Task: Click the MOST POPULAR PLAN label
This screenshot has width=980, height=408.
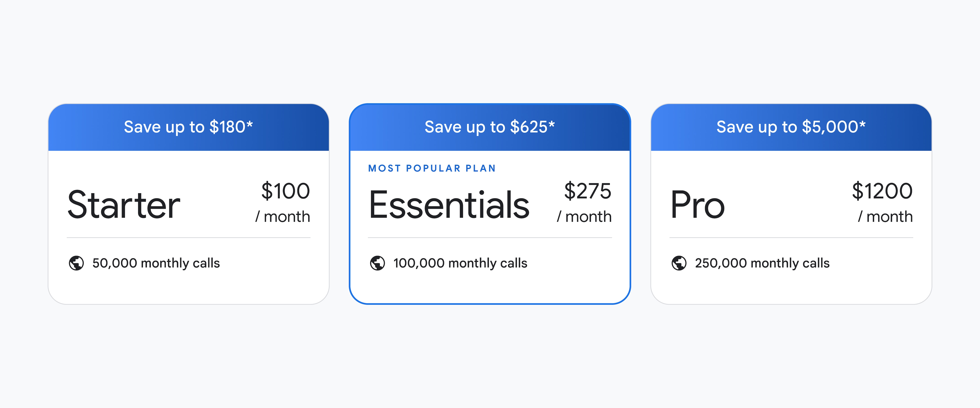Action: tap(432, 168)
